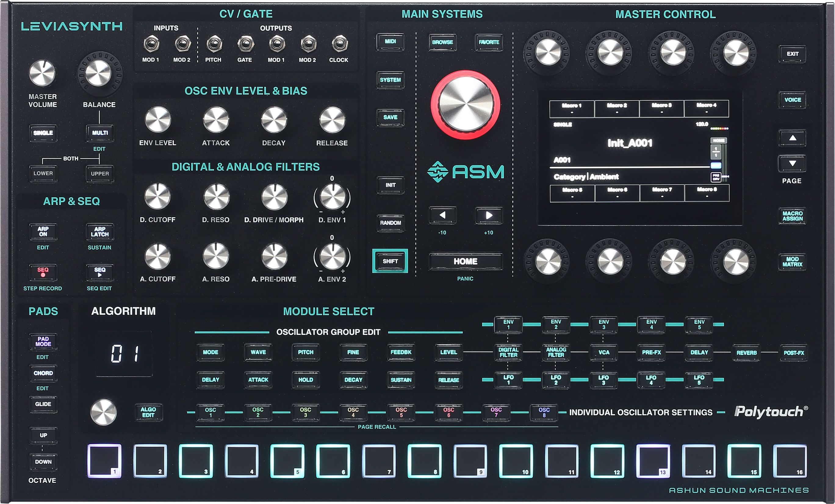Click the MASTER VOLUME knob
Screen dimensions: 835x504
coord(42,73)
